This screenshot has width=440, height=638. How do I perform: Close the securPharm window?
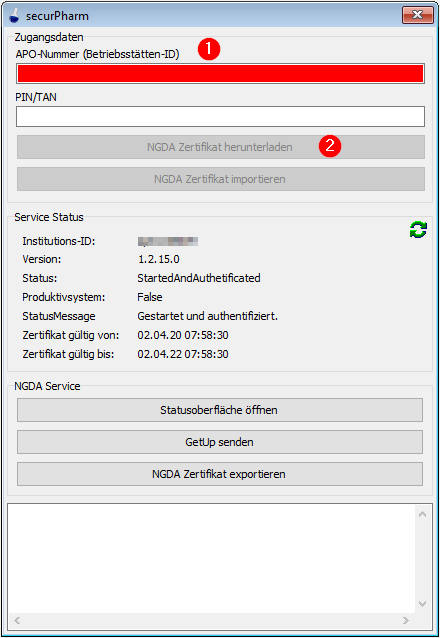click(418, 15)
